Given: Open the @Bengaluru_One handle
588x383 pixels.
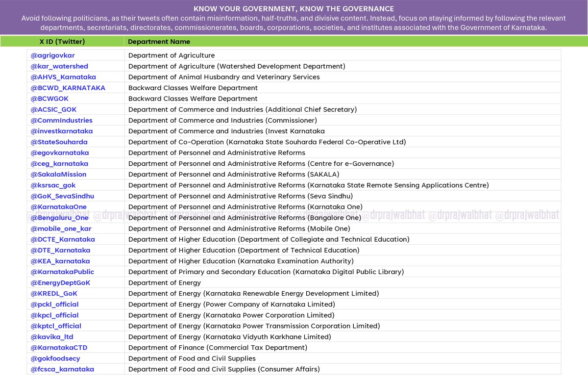Looking at the screenshot, I should pyautogui.click(x=60, y=217).
